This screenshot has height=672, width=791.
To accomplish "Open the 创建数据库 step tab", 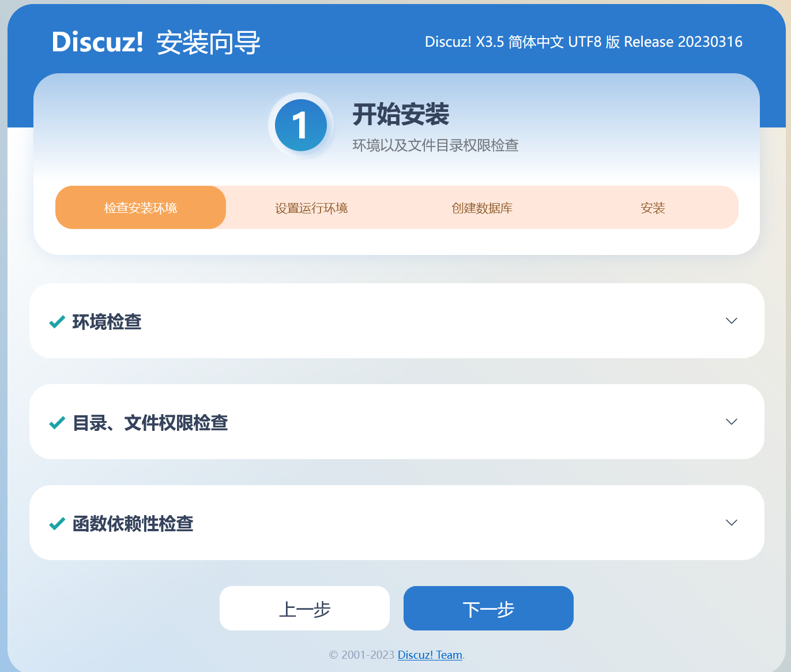I will click(483, 208).
